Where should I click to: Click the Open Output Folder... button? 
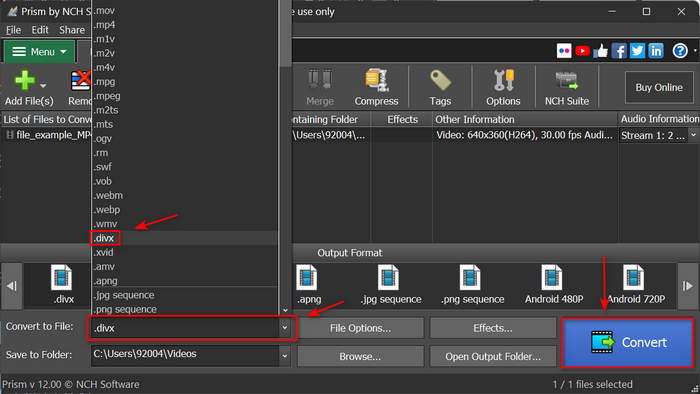[492, 357]
